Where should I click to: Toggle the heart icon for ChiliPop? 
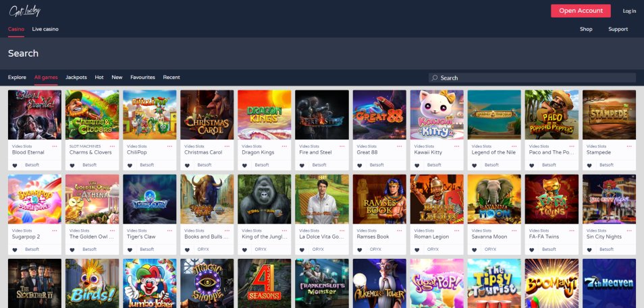[130, 165]
